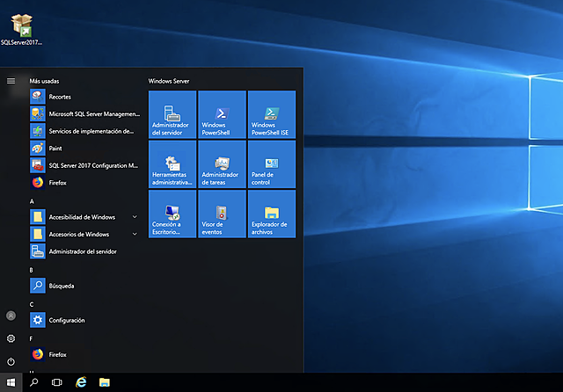The width and height of the screenshot is (563, 392).
Task: Expand the Accesibilidad de Windows folder
Action: 85,217
